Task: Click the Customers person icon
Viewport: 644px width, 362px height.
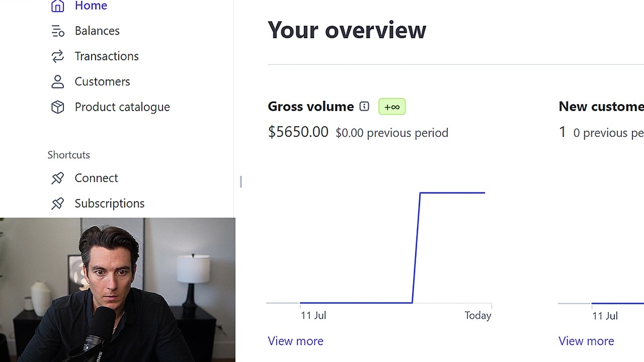Action: [x=58, y=81]
